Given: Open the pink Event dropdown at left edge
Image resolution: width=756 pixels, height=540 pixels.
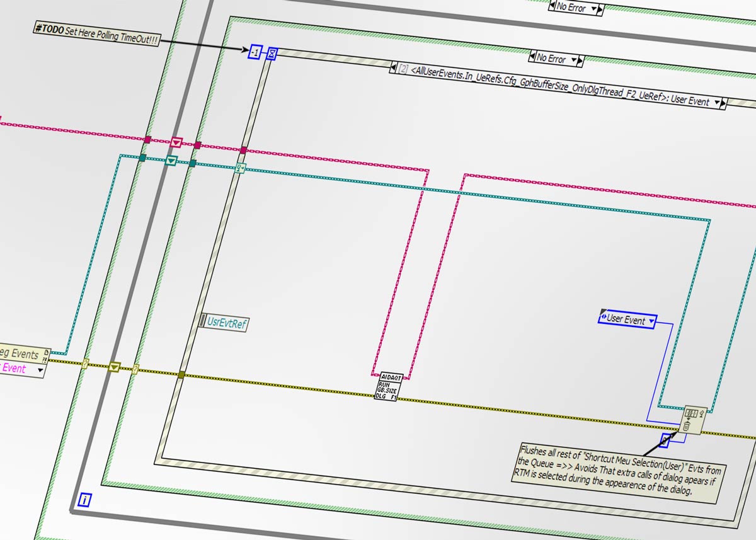Looking at the screenshot, I should click(41, 371).
